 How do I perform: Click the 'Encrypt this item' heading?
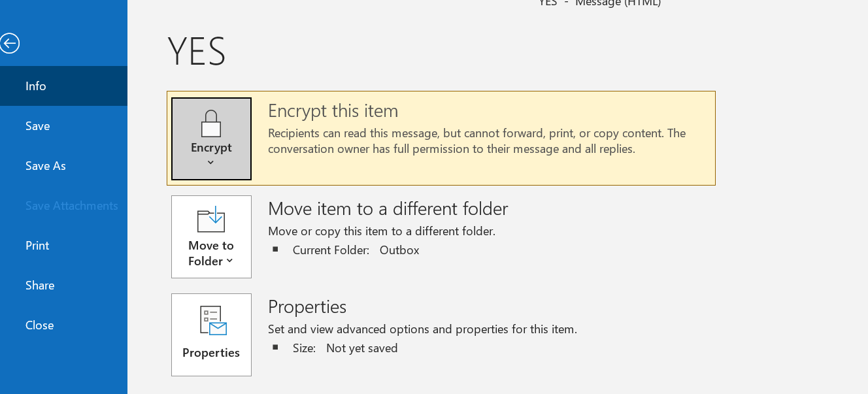click(x=333, y=111)
